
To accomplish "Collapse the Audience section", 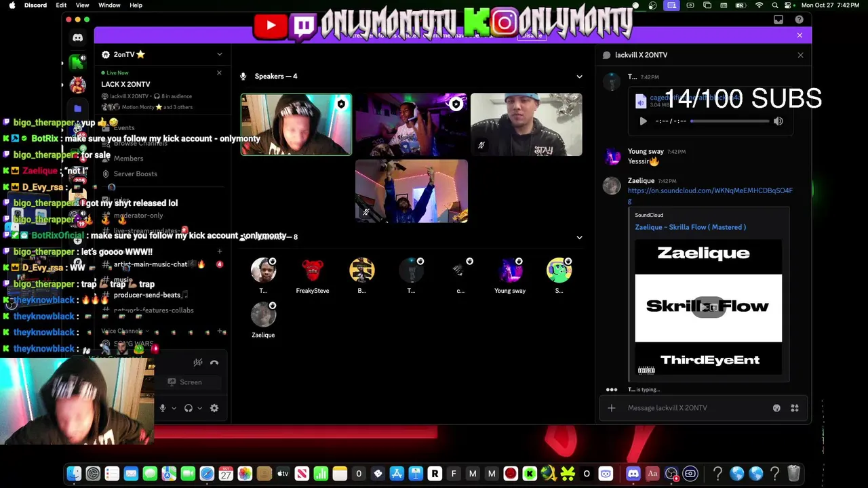I will coord(579,237).
